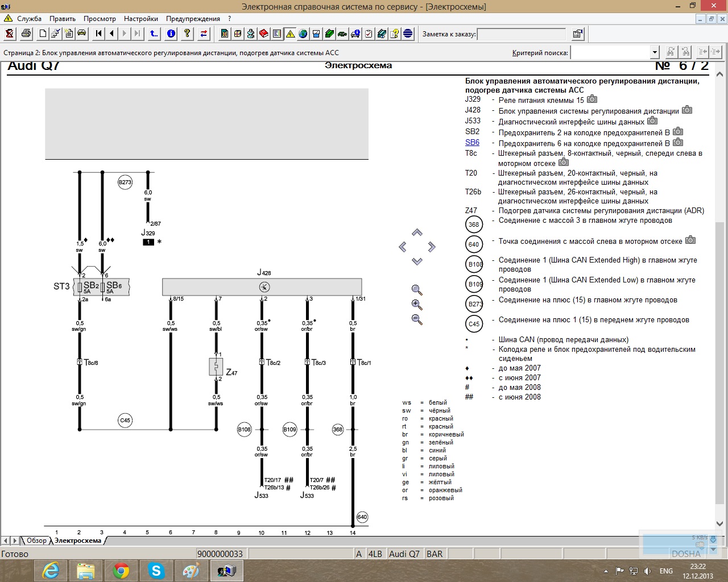Click the indent-right icon in the search bar
This screenshot has width=728, height=582.
pyautogui.click(x=715, y=52)
